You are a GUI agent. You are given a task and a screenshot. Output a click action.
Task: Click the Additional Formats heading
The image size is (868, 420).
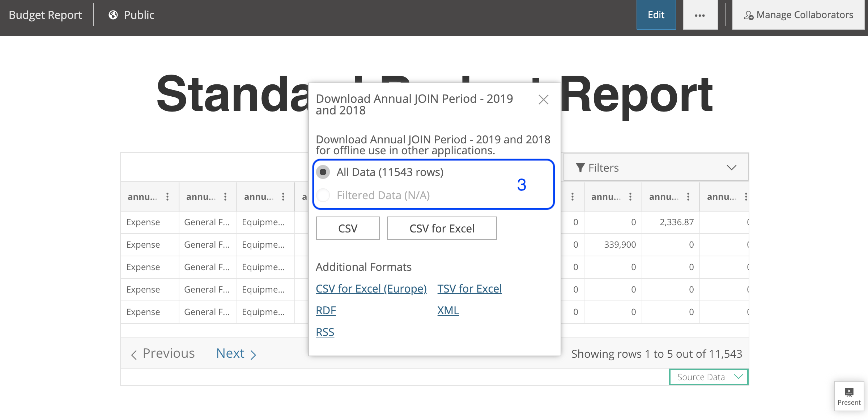pyautogui.click(x=363, y=267)
